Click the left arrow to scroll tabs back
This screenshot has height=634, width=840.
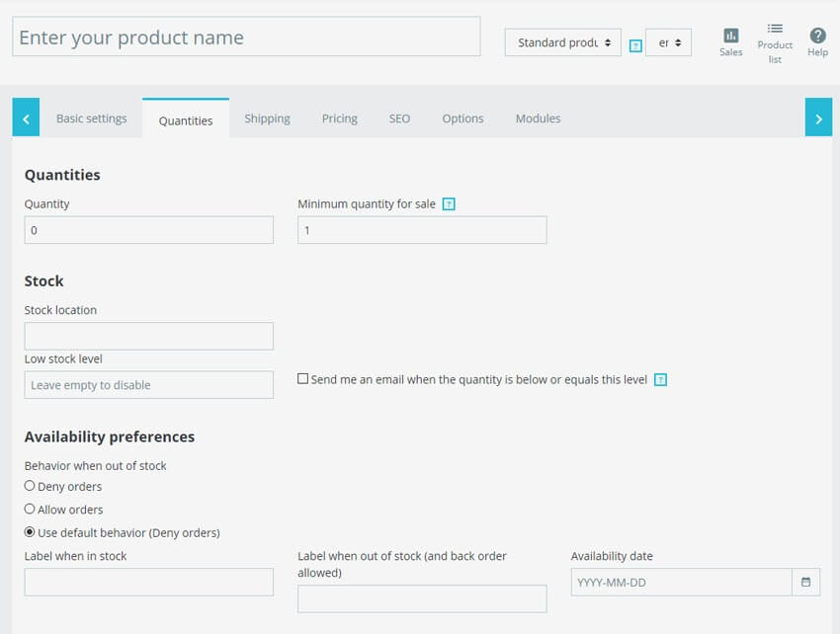[x=25, y=117]
